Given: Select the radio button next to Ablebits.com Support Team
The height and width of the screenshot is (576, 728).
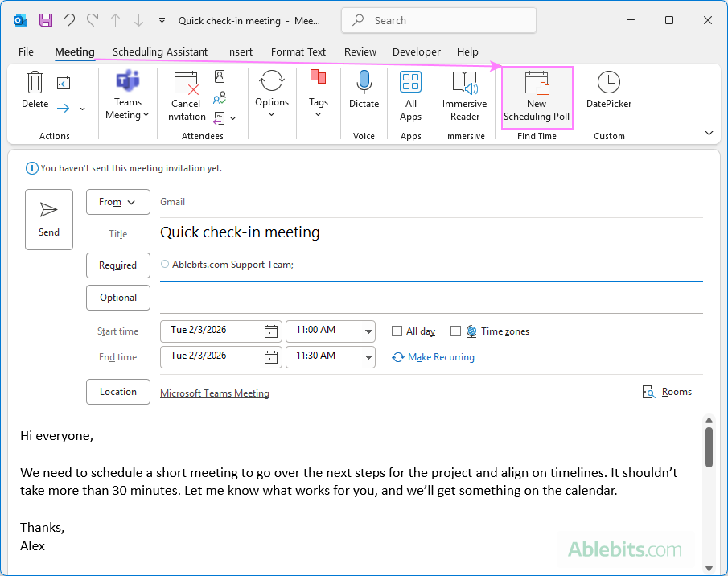Looking at the screenshot, I should (x=164, y=264).
